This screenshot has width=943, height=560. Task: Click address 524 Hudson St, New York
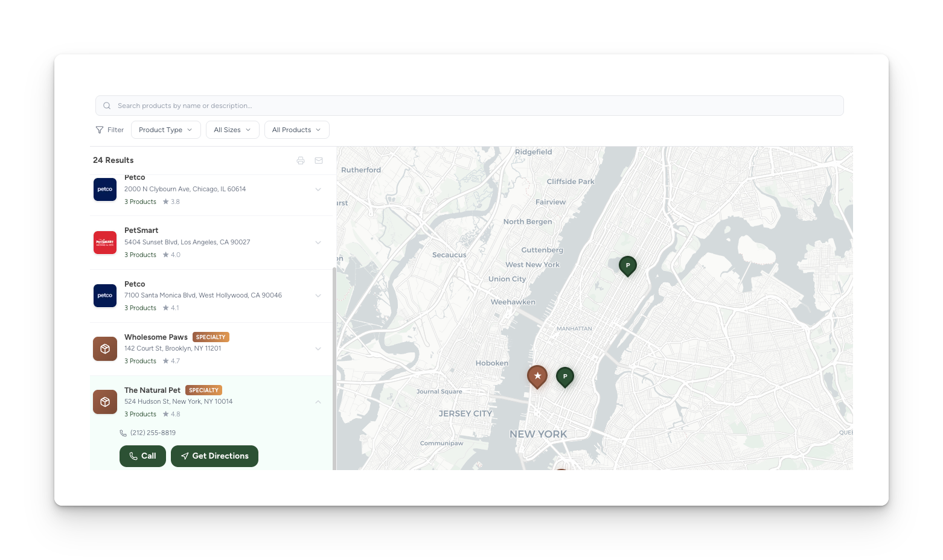tap(178, 402)
